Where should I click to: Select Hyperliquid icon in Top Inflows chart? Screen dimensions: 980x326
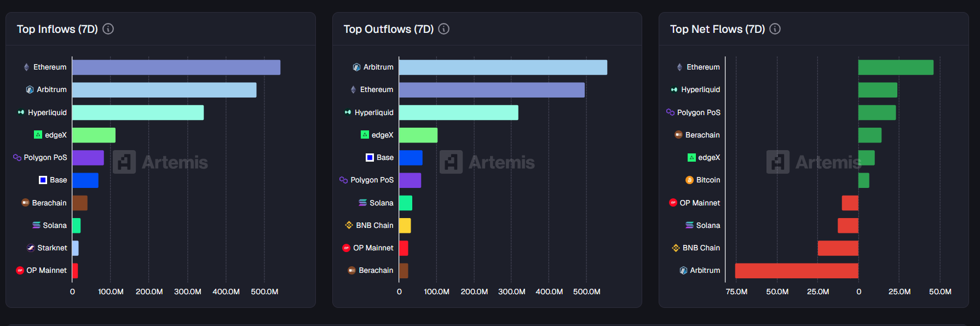click(21, 112)
